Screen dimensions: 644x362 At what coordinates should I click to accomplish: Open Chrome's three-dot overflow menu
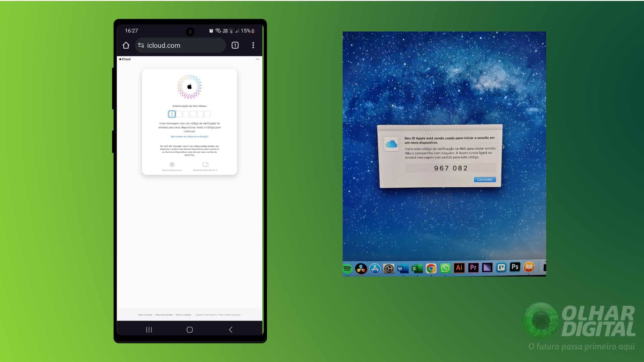(x=253, y=45)
